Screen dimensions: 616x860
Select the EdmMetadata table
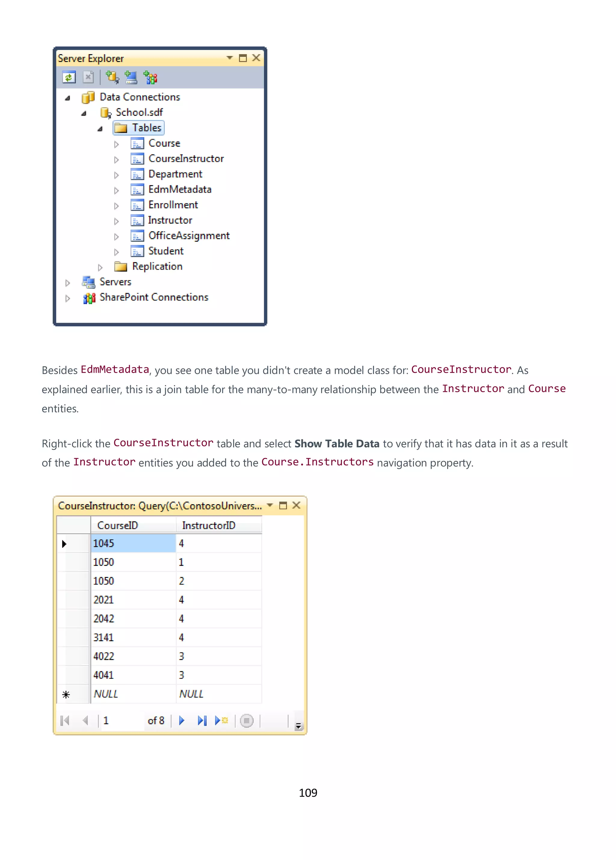180,189
